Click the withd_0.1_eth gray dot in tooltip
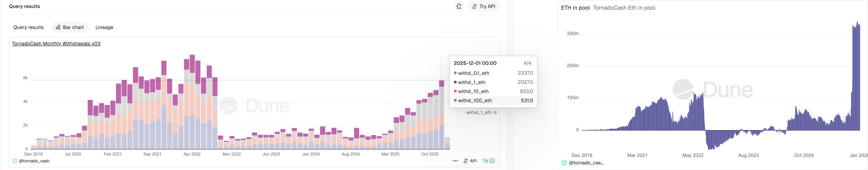 click(455, 73)
